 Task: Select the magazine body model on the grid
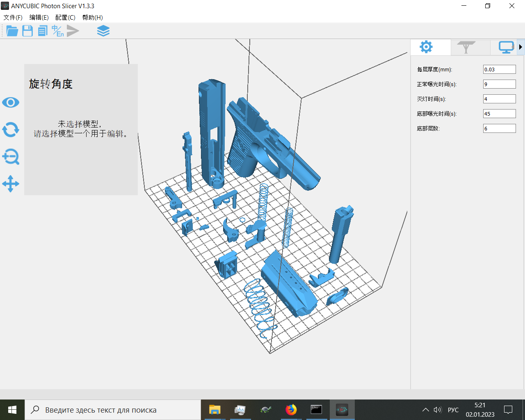tap(289, 284)
